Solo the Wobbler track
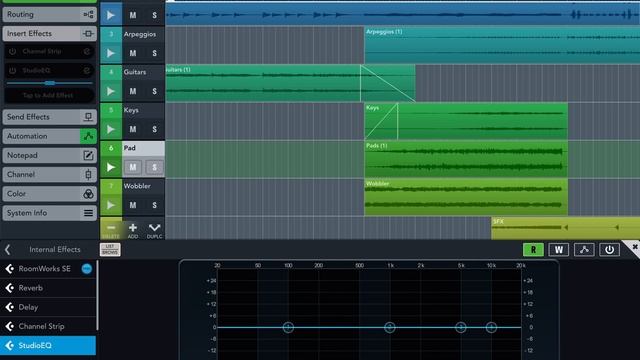This screenshot has height=360, width=640. 154,205
